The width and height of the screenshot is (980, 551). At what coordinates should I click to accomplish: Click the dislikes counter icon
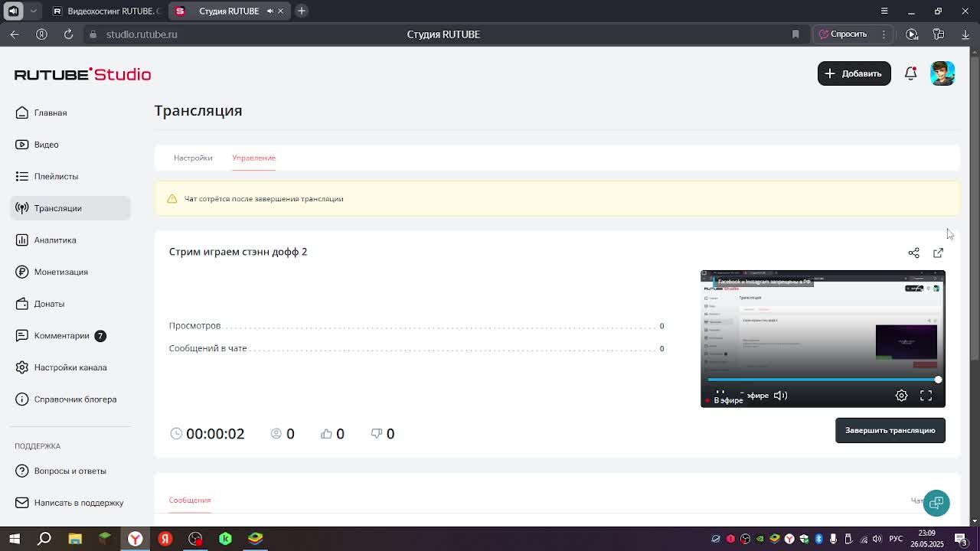(376, 433)
